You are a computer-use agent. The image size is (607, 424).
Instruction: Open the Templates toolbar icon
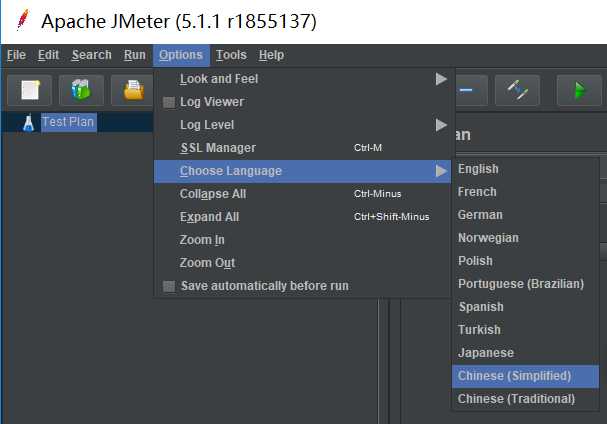click(81, 90)
